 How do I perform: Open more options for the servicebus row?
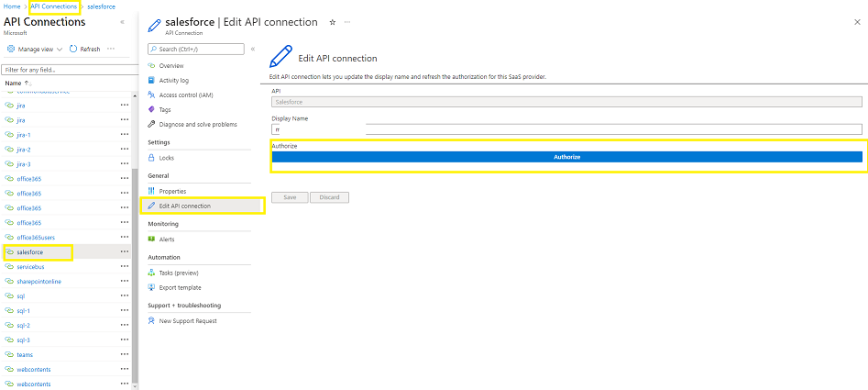[124, 266]
